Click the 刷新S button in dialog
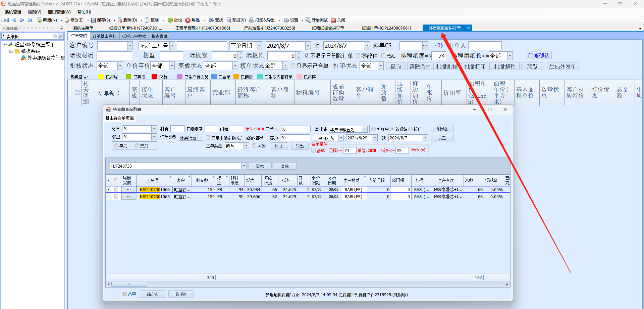 pyautogui.click(x=442, y=129)
